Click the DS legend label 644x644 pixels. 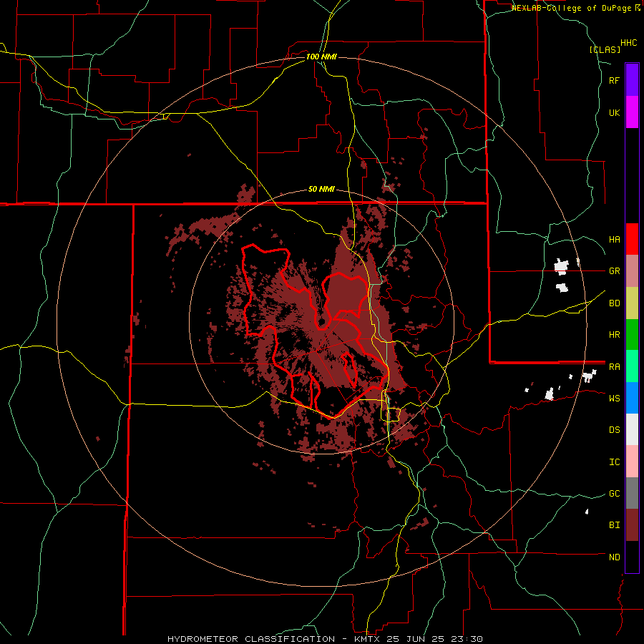(x=615, y=430)
